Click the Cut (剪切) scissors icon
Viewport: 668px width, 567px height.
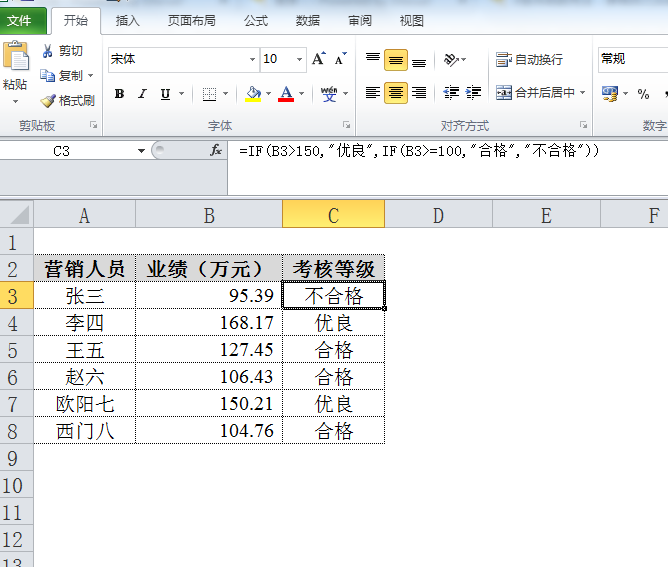click(47, 51)
